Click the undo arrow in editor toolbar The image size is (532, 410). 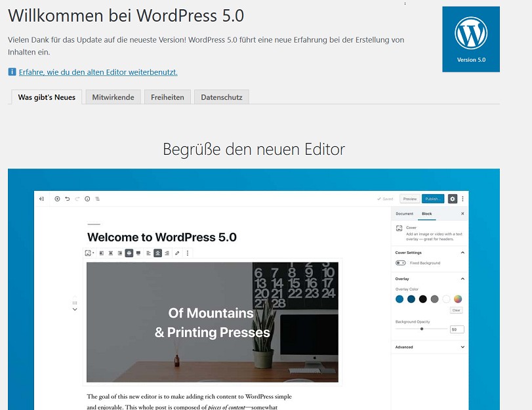pyautogui.click(x=67, y=199)
